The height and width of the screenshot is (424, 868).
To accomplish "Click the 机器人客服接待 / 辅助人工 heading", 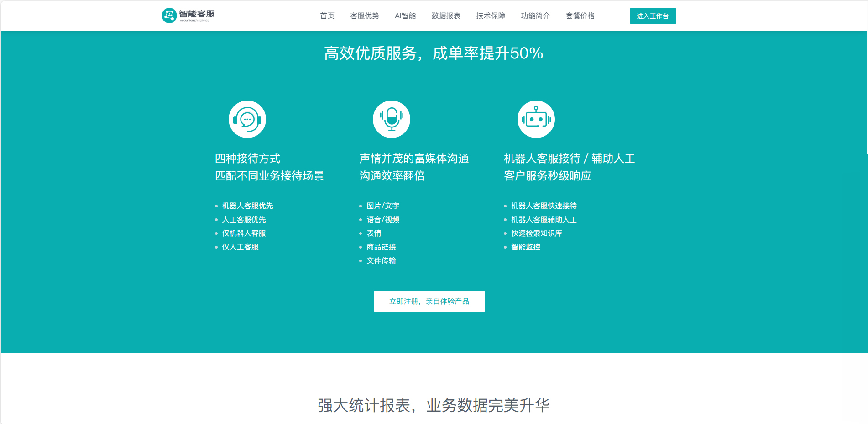I will 569,159.
